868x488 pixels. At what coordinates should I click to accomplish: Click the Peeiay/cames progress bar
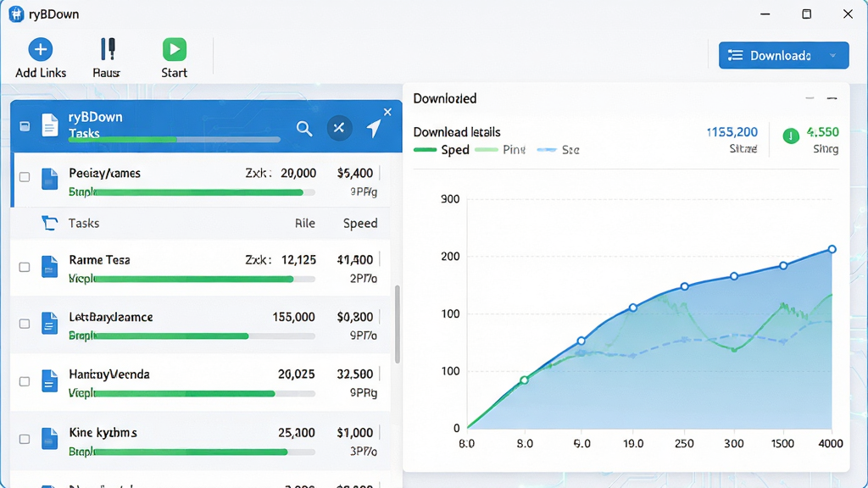point(205,192)
